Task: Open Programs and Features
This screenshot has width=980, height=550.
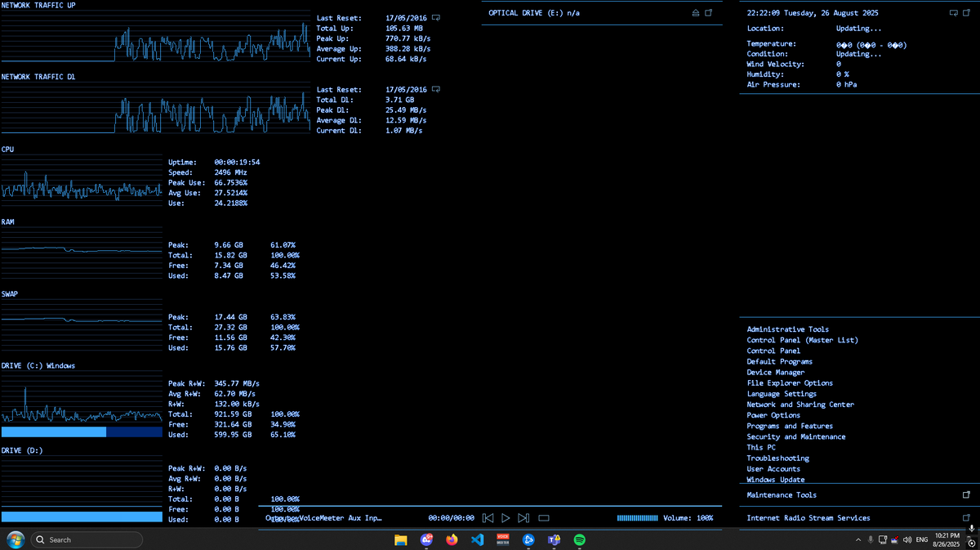Action: 790,426
